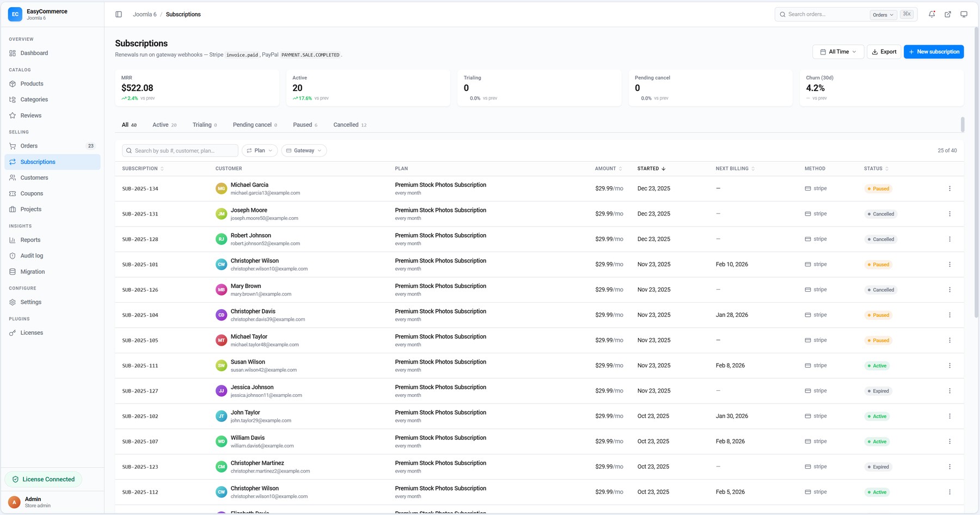Open the All Time date range dropdown
This screenshot has height=515, width=980.
[x=838, y=52]
